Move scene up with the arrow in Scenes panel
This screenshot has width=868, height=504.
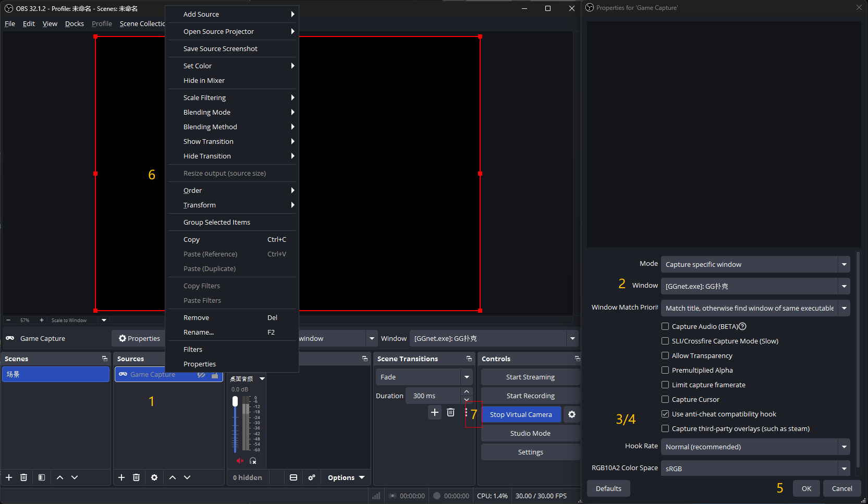click(x=60, y=477)
